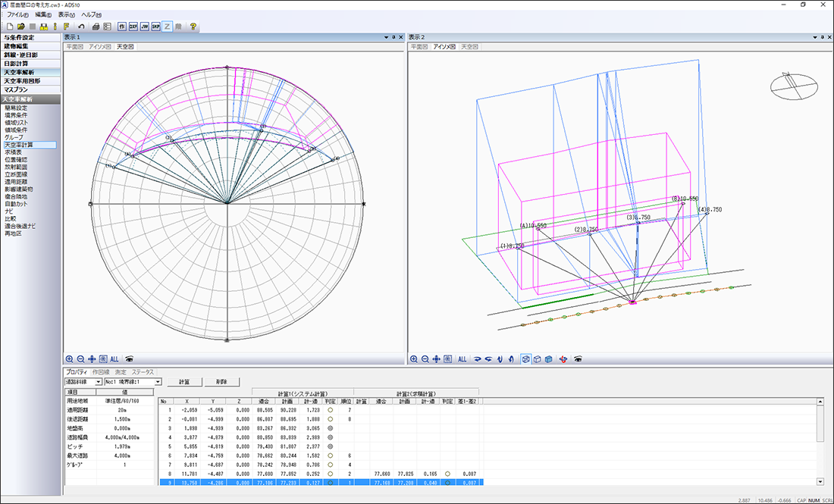
Task: Rotate the 表示2 view with the first rotate arrow
Action: pyautogui.click(x=478, y=359)
